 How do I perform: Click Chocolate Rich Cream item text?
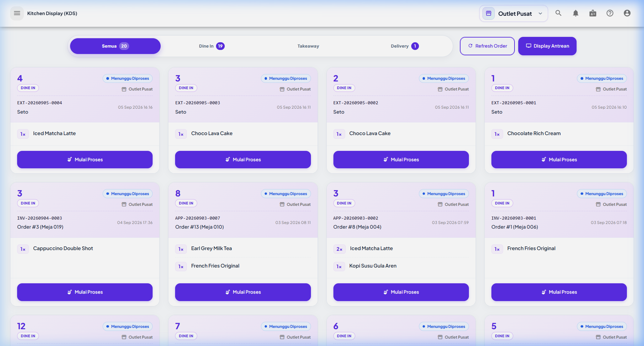(x=534, y=133)
